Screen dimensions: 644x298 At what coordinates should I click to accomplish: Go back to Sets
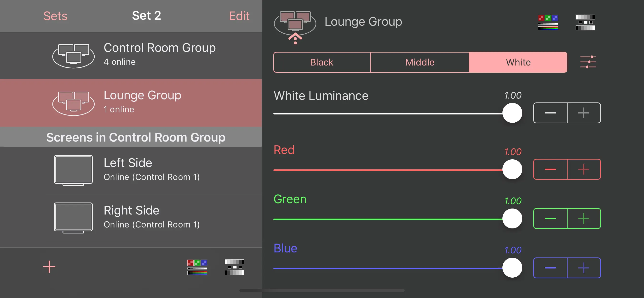(55, 16)
